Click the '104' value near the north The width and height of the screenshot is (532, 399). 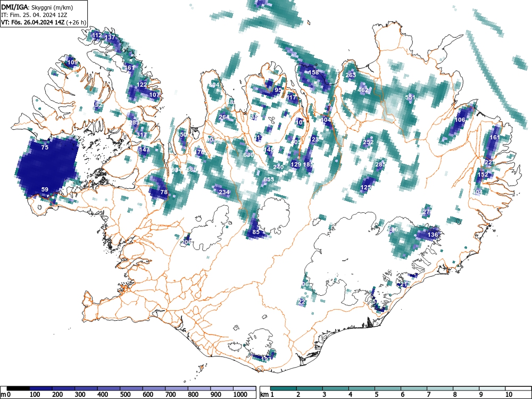point(326,120)
